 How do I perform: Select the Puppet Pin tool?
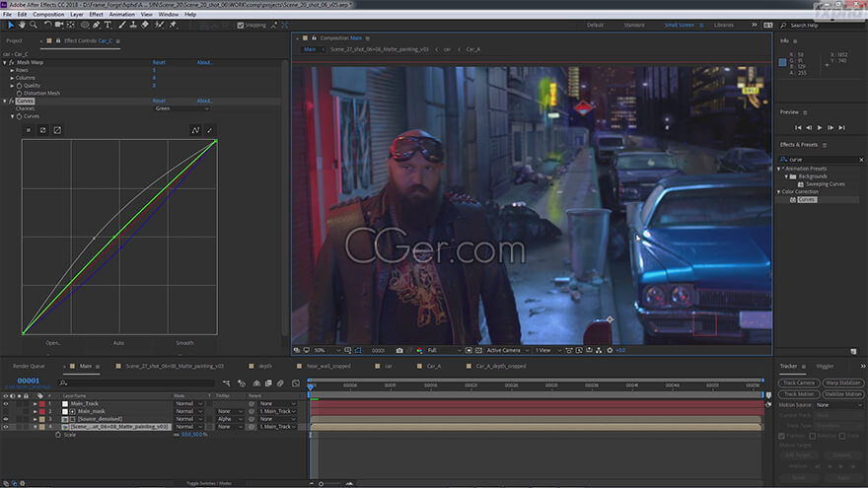pos(173,25)
